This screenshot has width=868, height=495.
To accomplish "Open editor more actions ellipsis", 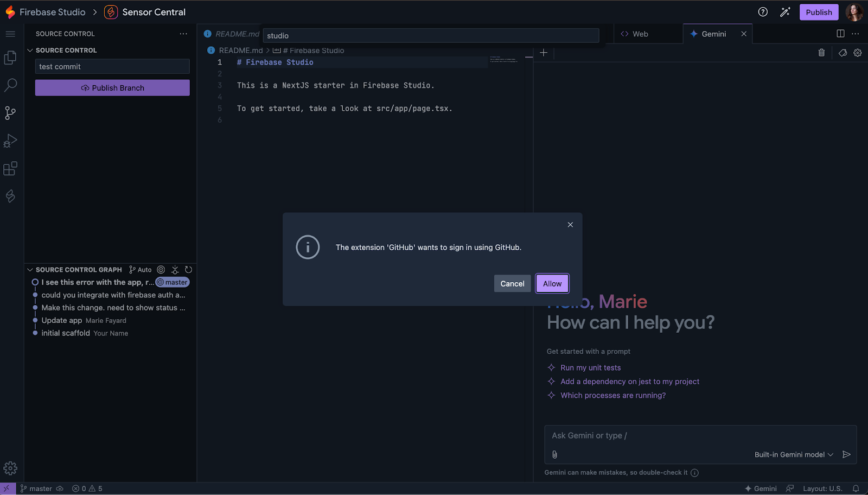I will point(856,34).
